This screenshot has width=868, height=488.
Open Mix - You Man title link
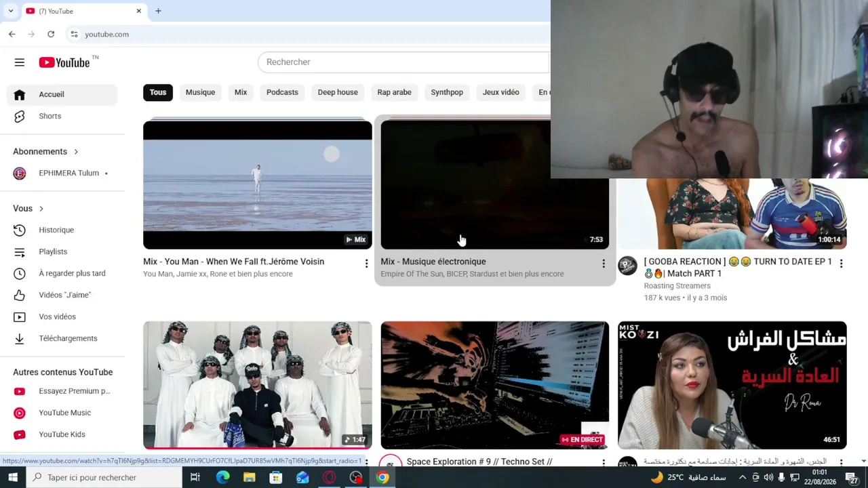(x=233, y=262)
